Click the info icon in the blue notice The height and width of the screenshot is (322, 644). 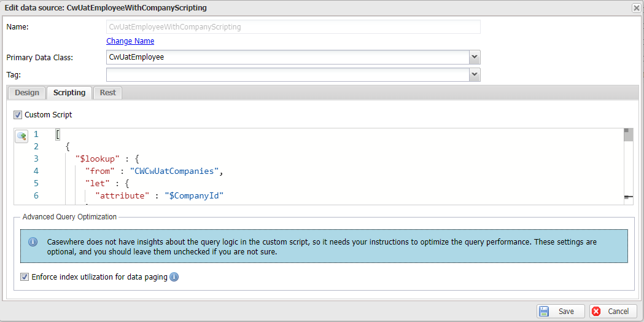tap(33, 242)
